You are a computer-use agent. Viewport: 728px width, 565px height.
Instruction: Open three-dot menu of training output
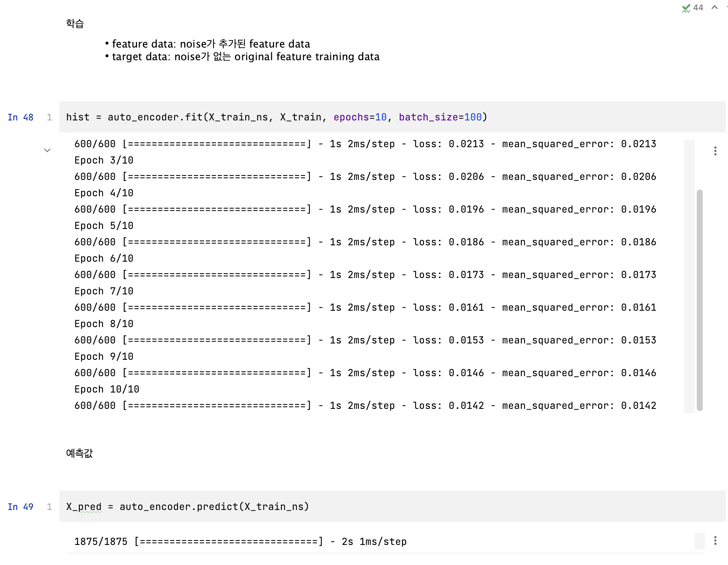[x=715, y=151]
